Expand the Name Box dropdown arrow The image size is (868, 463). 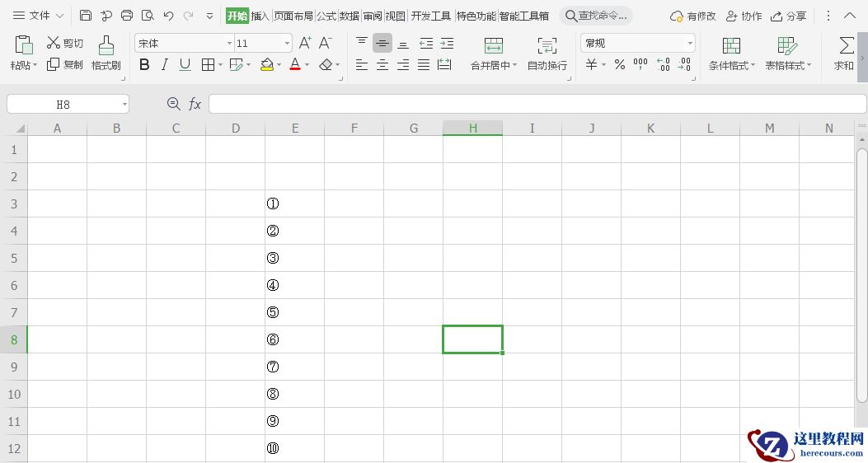124,104
